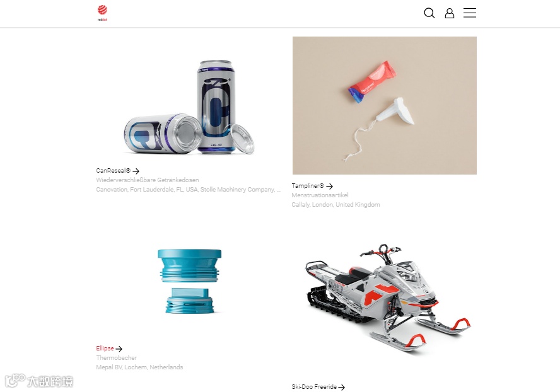Click the Red Dot logo
This screenshot has height=392, width=560.
(x=102, y=13)
